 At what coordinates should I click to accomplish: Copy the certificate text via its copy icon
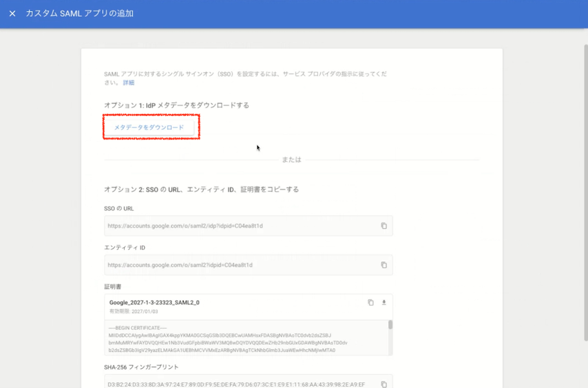(x=370, y=302)
